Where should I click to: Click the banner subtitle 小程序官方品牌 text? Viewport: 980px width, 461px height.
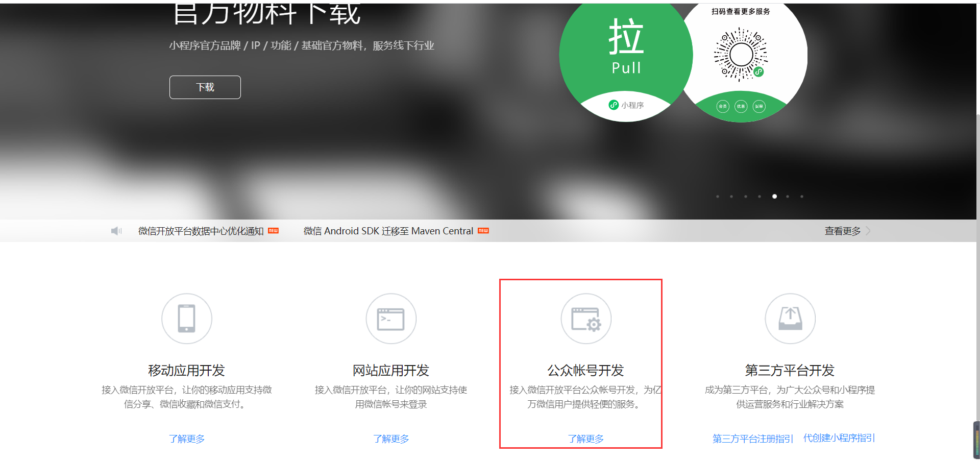[x=302, y=45]
